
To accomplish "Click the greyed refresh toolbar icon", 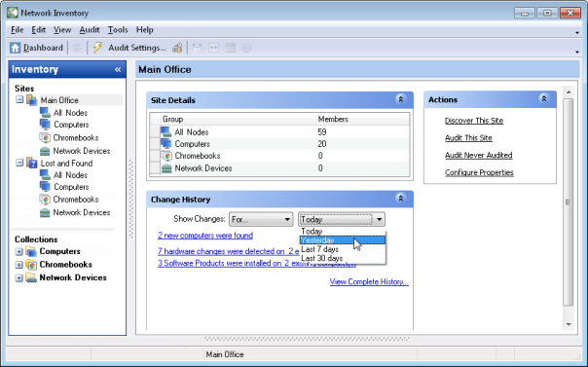I will tap(77, 48).
